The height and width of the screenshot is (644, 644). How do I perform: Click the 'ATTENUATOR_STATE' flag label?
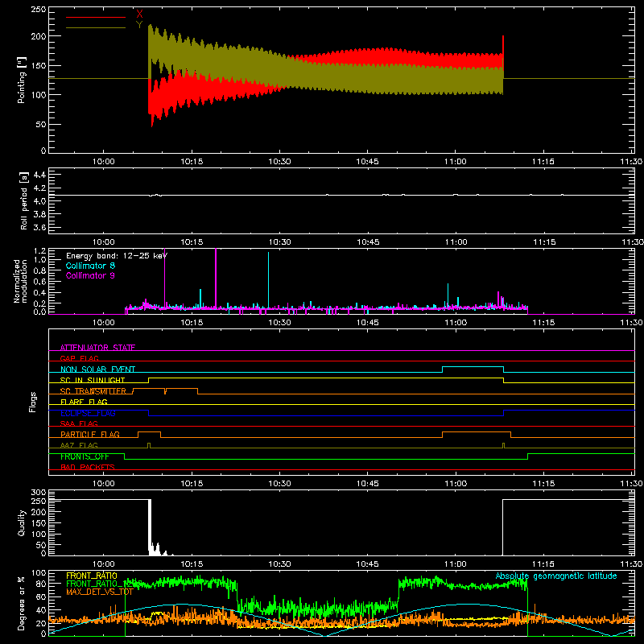pyautogui.click(x=97, y=348)
